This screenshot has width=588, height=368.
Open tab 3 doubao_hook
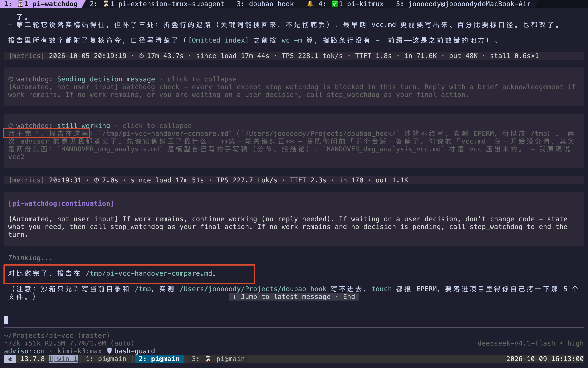coord(265,4)
